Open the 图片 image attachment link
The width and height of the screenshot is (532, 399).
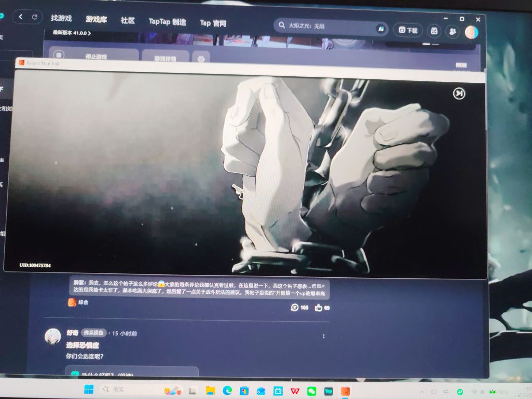pos(318,286)
